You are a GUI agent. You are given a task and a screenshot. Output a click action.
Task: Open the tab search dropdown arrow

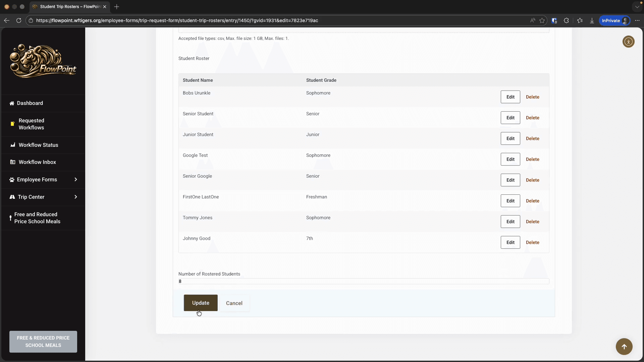[x=637, y=7]
